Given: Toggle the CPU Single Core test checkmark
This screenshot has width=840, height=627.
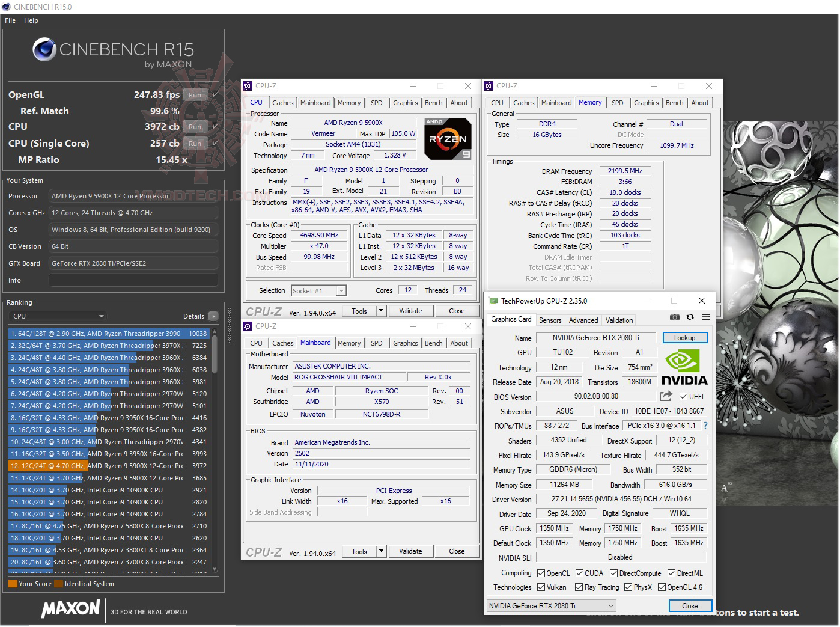Looking at the screenshot, I should click(215, 144).
